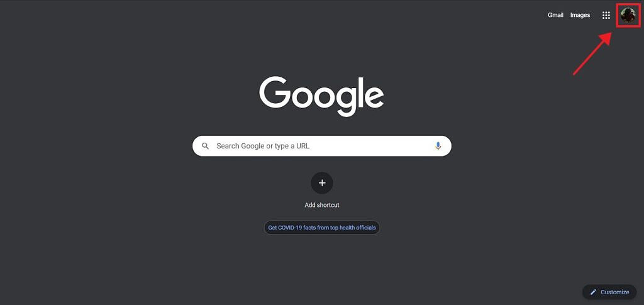Start voice search with the microphone icon
The width and height of the screenshot is (644, 305).
(438, 146)
